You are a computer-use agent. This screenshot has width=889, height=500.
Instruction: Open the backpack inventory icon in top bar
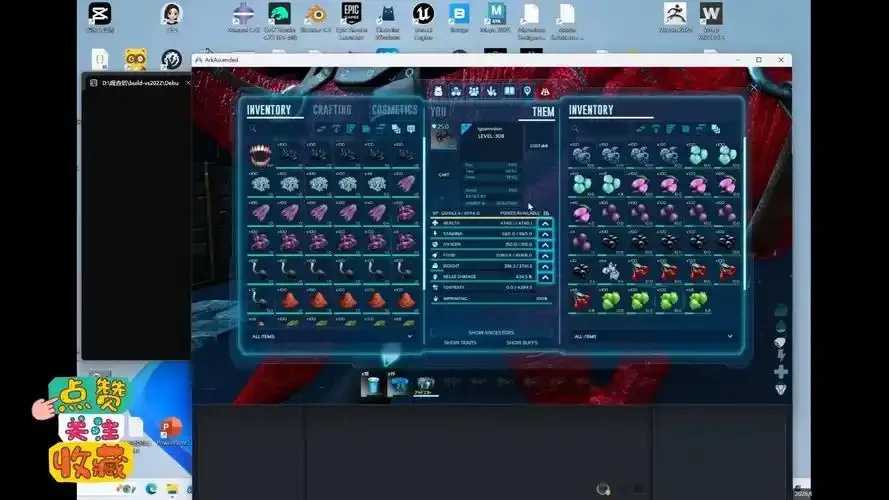pos(438,91)
